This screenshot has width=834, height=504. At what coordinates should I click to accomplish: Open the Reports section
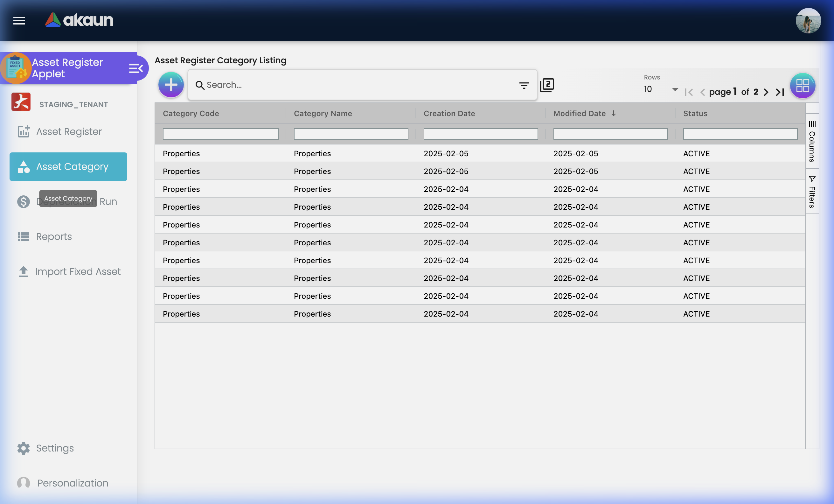(54, 237)
